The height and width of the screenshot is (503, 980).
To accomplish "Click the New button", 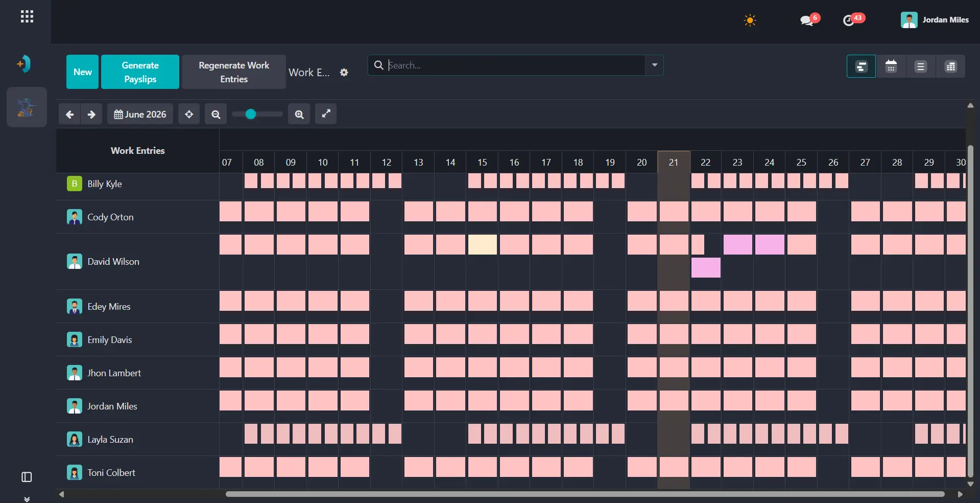I will 82,72.
